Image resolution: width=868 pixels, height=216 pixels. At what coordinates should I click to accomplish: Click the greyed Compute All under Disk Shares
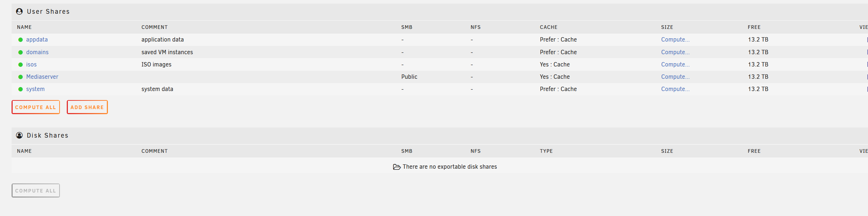click(x=36, y=191)
